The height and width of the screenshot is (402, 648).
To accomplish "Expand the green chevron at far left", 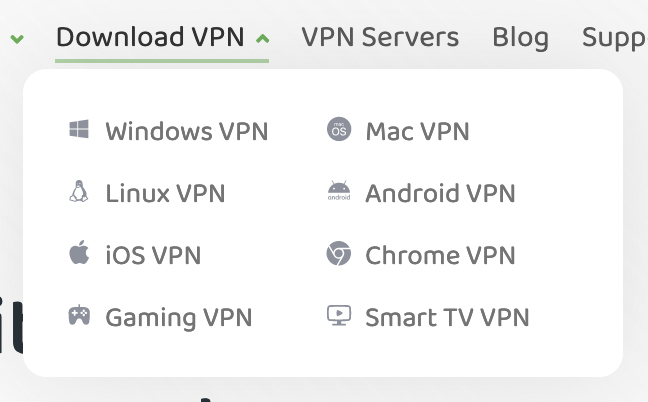I will (x=17, y=39).
